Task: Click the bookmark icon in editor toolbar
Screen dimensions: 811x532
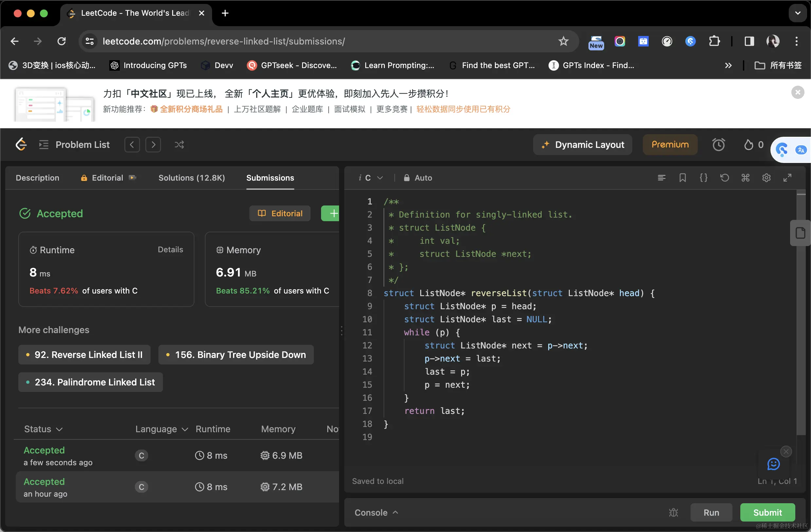Action: pos(682,177)
